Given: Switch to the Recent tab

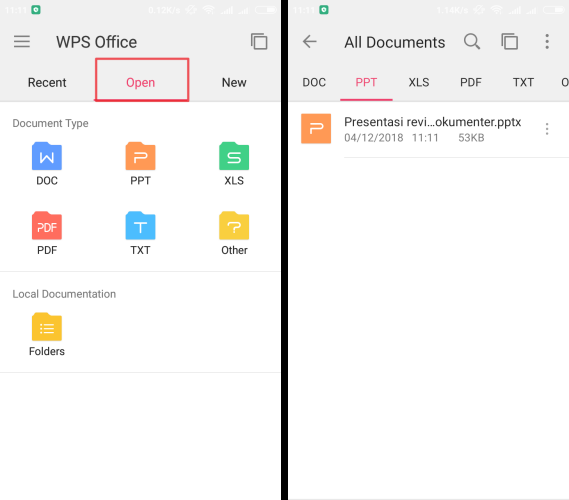Looking at the screenshot, I should click(x=47, y=82).
